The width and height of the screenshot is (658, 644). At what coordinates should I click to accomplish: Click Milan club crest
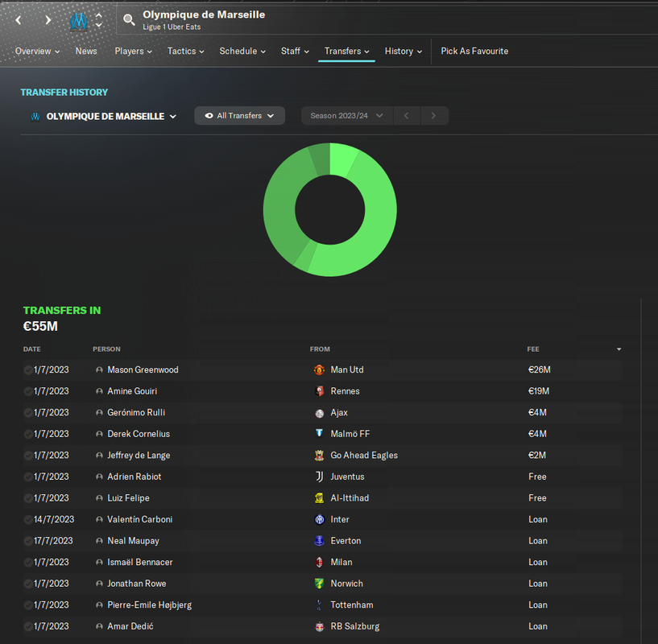(320, 562)
